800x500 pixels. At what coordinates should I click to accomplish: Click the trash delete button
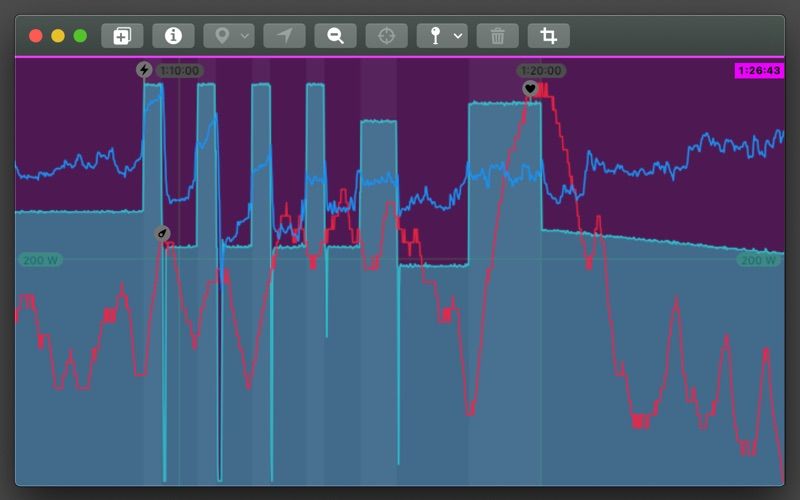(x=497, y=36)
